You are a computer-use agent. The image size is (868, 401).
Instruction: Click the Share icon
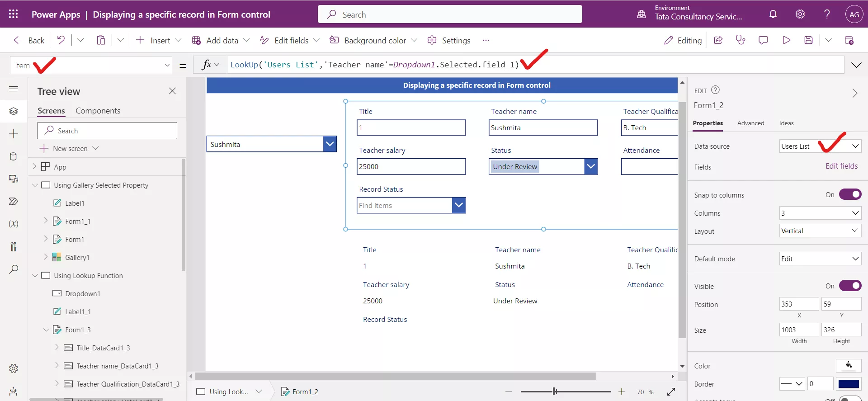pyautogui.click(x=718, y=40)
